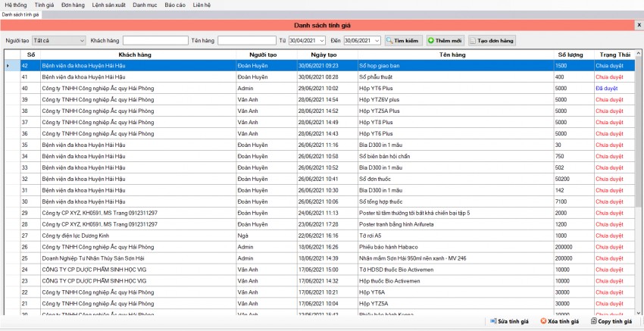Viewport: 644px width, 331px height.
Task: Switch to Danh sách tính giá tab
Action: pyautogui.click(x=20, y=15)
